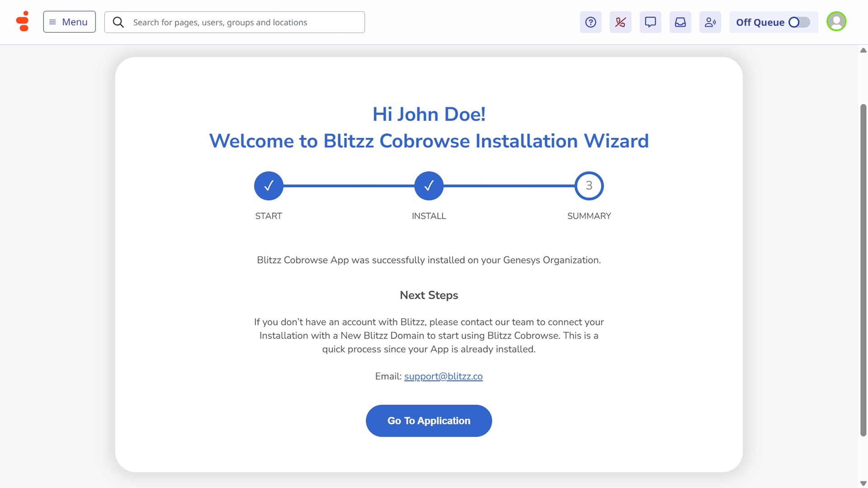Select step 3 SUMMARY circle
The width and height of the screenshot is (868, 488).
point(589,186)
